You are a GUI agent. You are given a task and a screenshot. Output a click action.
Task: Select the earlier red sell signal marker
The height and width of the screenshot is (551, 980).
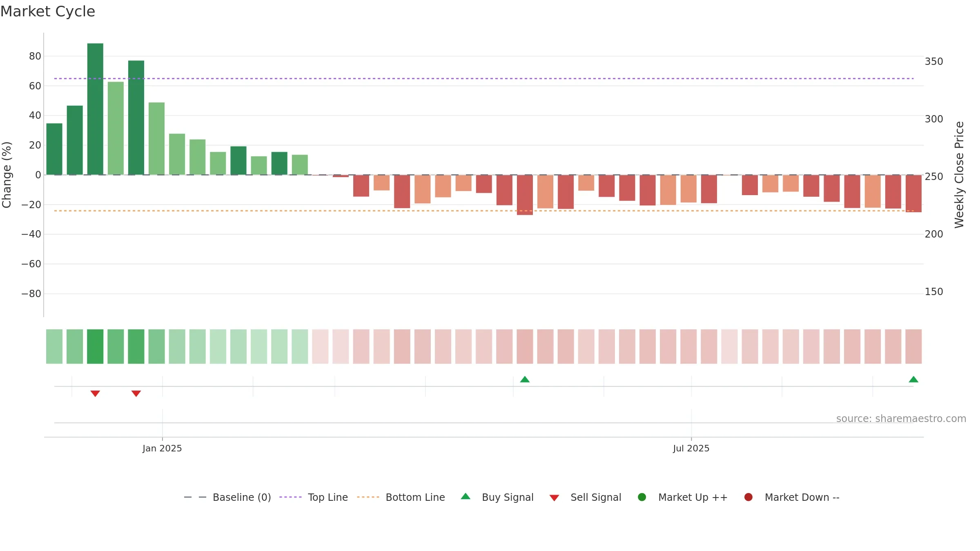95,393
